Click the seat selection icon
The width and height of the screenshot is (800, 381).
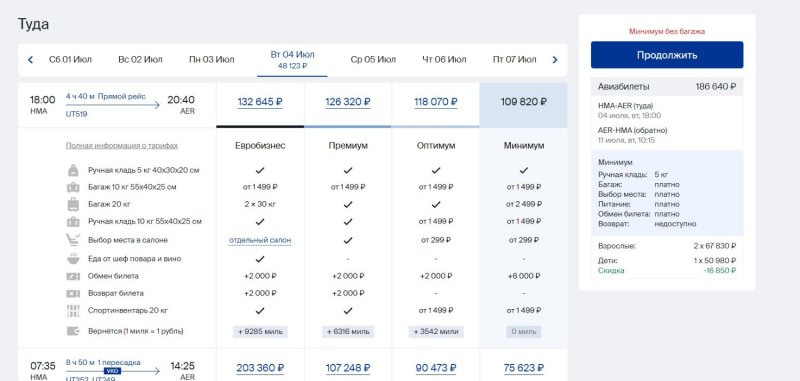tap(73, 240)
